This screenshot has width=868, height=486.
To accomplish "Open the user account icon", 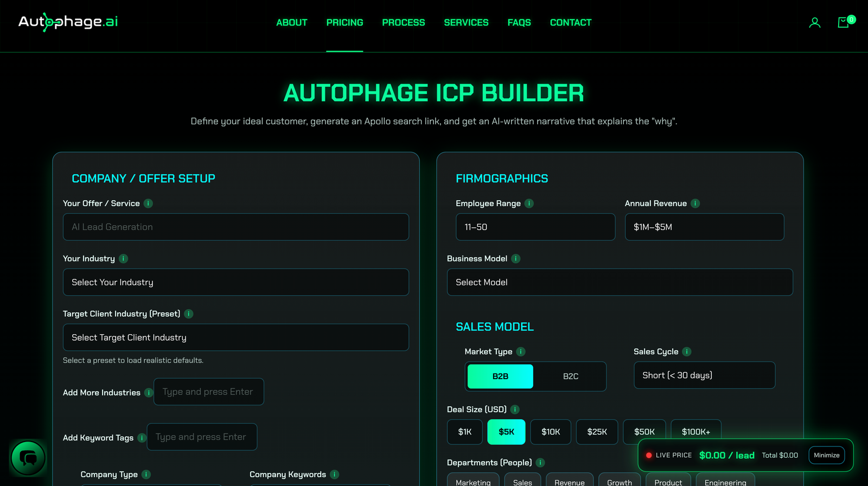I will [x=814, y=22].
